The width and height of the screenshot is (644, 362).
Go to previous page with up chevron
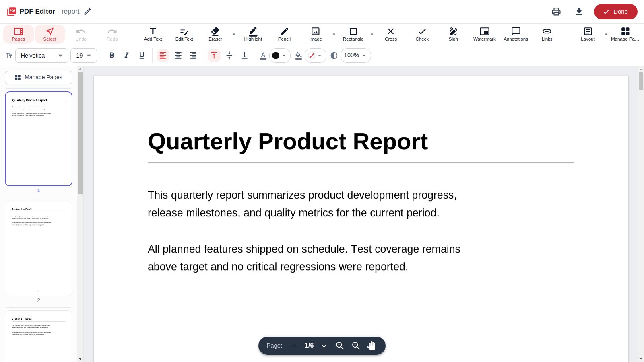pos(294,346)
